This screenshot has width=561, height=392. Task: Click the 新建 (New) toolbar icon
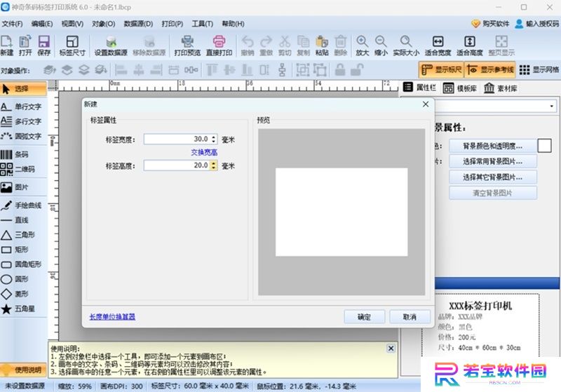(7, 46)
